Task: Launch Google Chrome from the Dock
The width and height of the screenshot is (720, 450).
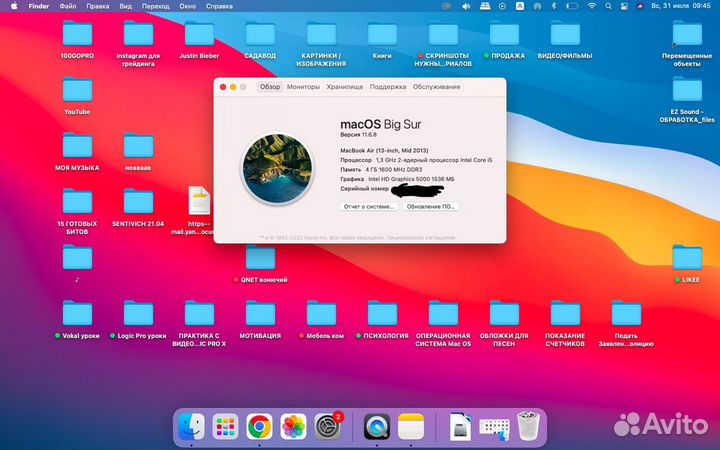Action: 259,427
